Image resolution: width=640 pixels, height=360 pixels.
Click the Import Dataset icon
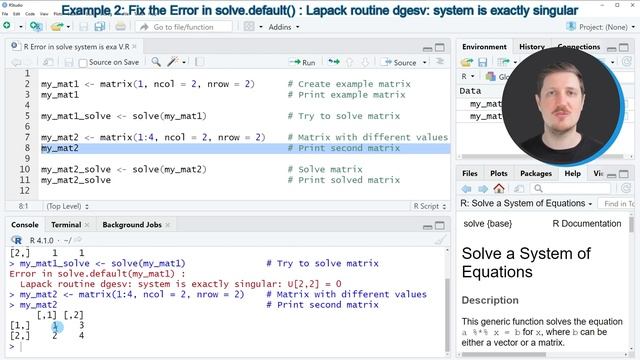coord(503,62)
